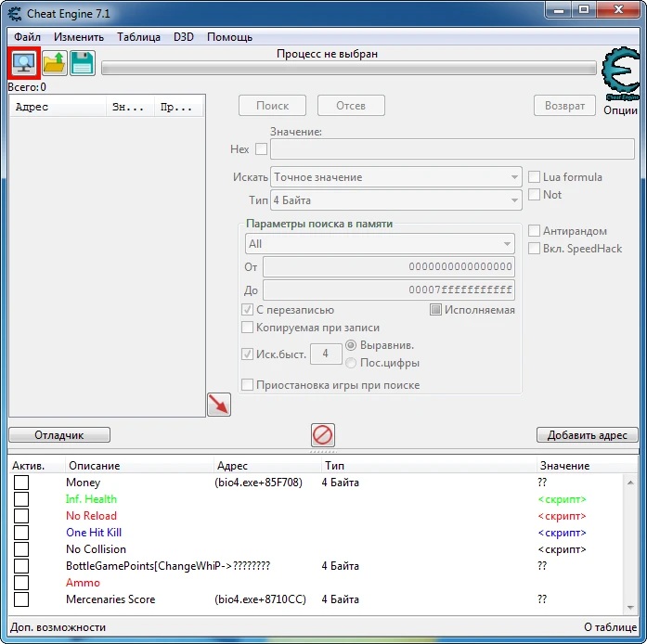Enable Копируемая при записи checkbox

[x=247, y=328]
